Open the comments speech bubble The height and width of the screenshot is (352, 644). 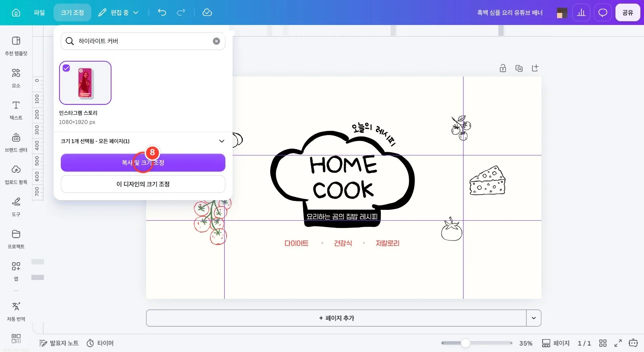[x=603, y=12]
